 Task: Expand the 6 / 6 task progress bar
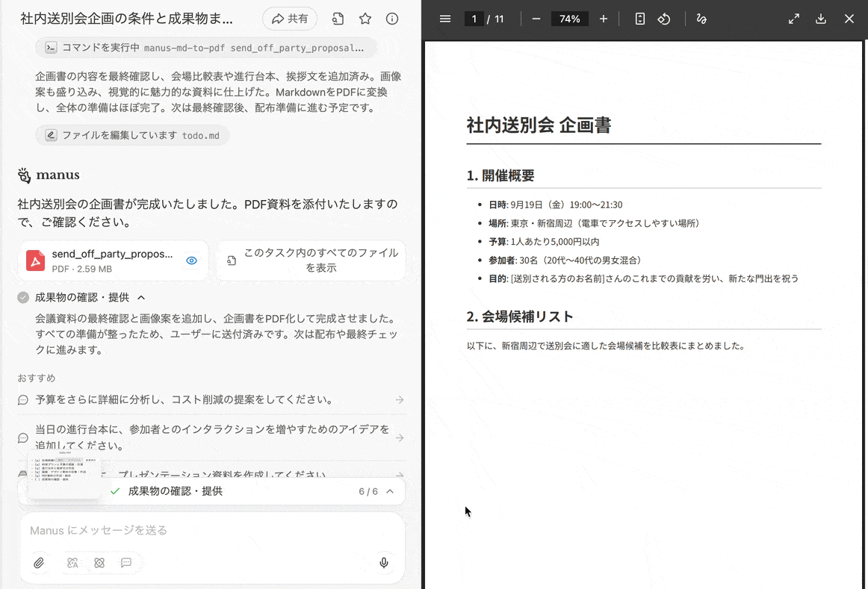[390, 491]
